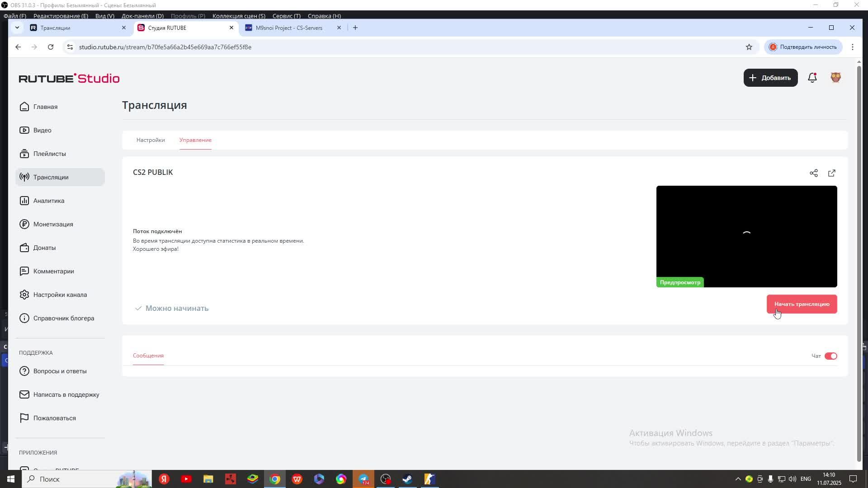Click the stream preview player
The width and height of the screenshot is (868, 488).
[746, 236]
